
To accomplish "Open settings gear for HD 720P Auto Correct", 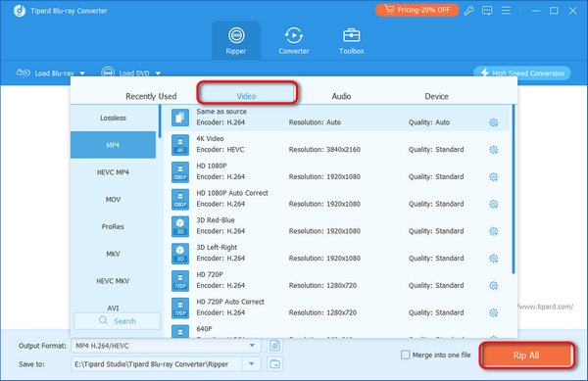I will (x=494, y=312).
